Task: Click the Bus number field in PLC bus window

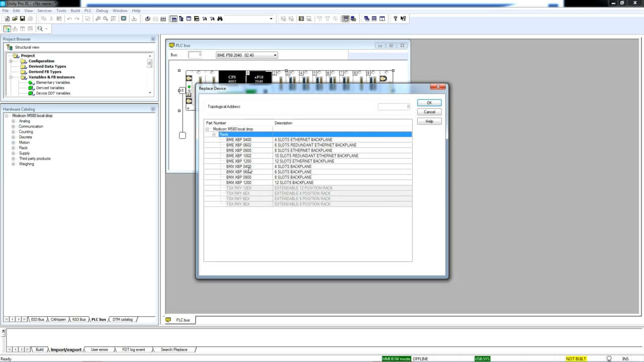Action: pyautogui.click(x=195, y=55)
